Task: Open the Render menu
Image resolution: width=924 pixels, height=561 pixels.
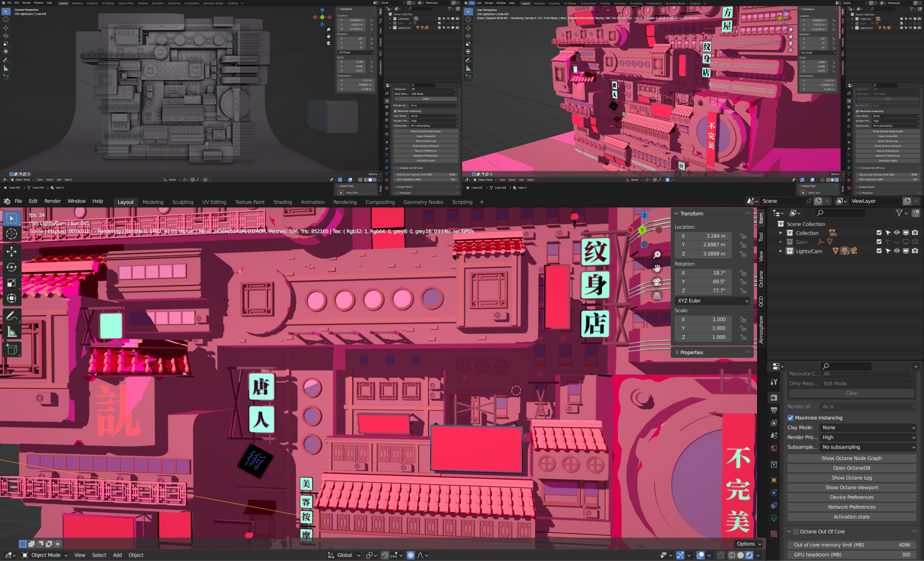Action: [52, 201]
